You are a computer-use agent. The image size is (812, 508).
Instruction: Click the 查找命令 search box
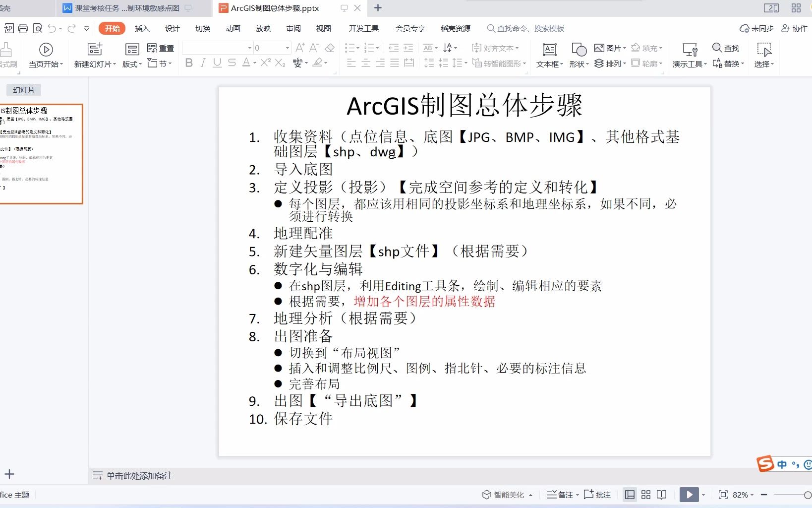pyautogui.click(x=525, y=28)
